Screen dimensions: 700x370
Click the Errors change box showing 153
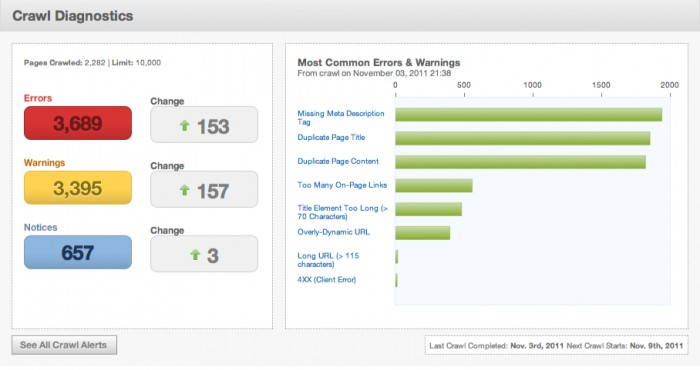(204, 125)
